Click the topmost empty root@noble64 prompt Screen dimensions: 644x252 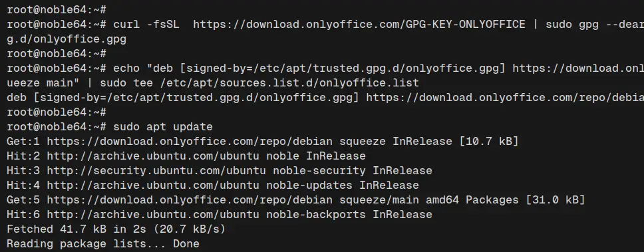tap(57, 9)
